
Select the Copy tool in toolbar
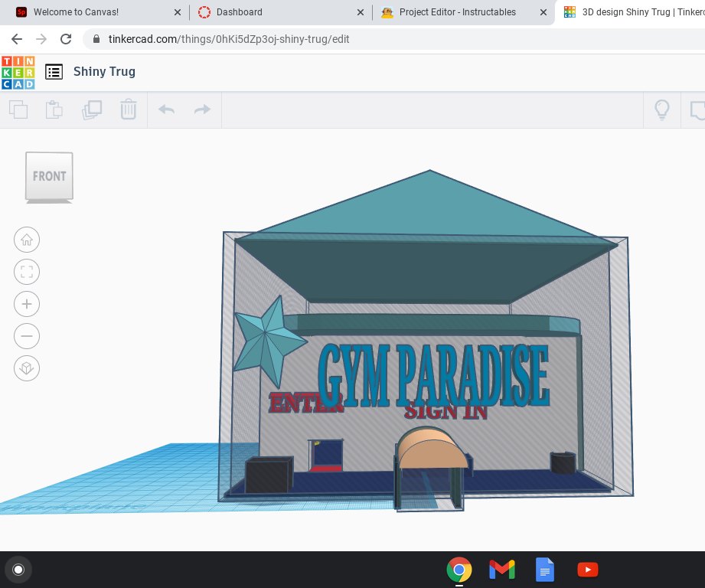[x=18, y=109]
